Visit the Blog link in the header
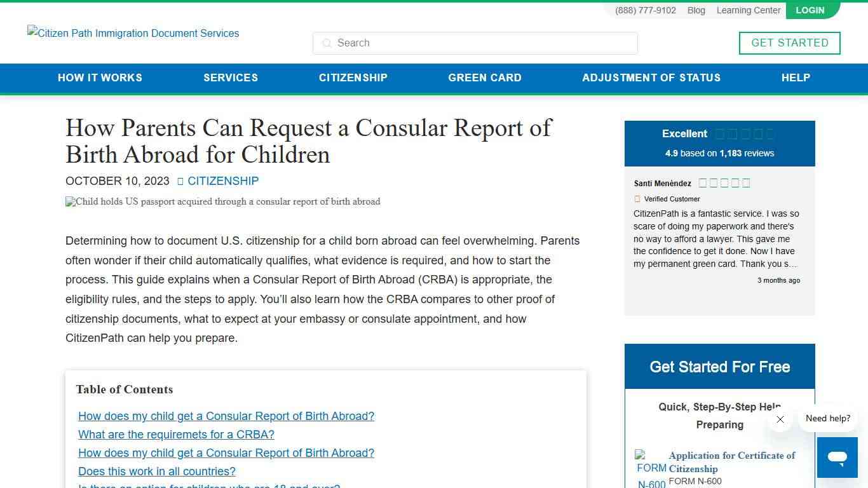Viewport: 868px width, 488px height. click(696, 10)
